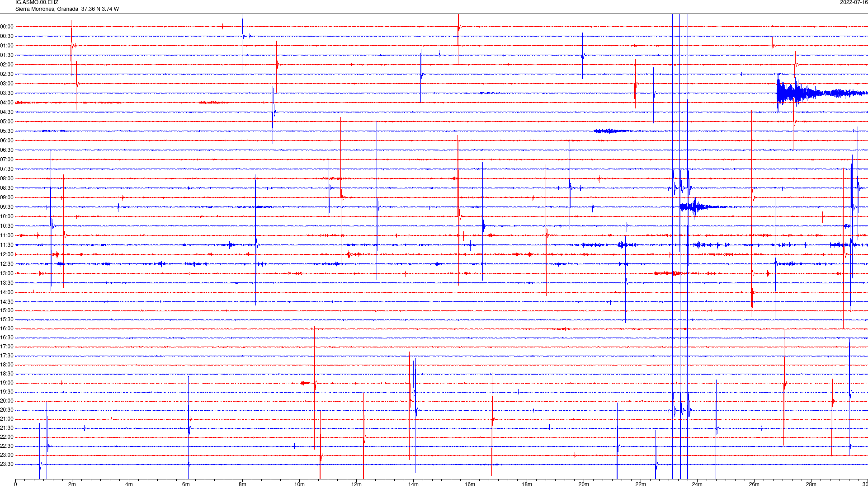Click the 19:00 time row label
The width and height of the screenshot is (868, 488).
(x=7, y=383)
